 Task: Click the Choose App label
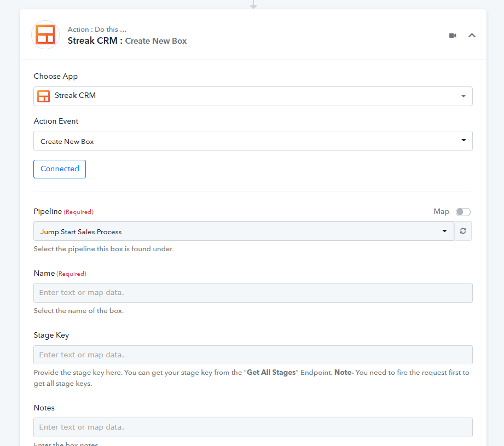pyautogui.click(x=56, y=77)
